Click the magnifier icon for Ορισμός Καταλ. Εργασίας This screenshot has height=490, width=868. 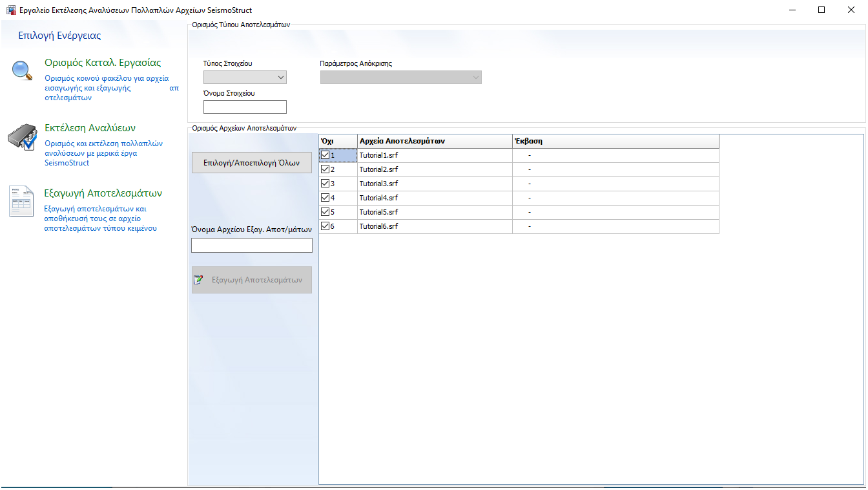tap(22, 70)
